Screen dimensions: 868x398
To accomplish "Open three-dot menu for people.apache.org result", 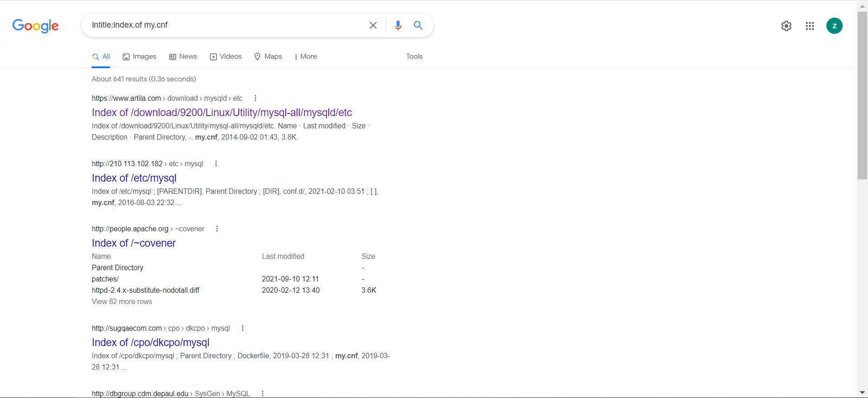I will (217, 229).
